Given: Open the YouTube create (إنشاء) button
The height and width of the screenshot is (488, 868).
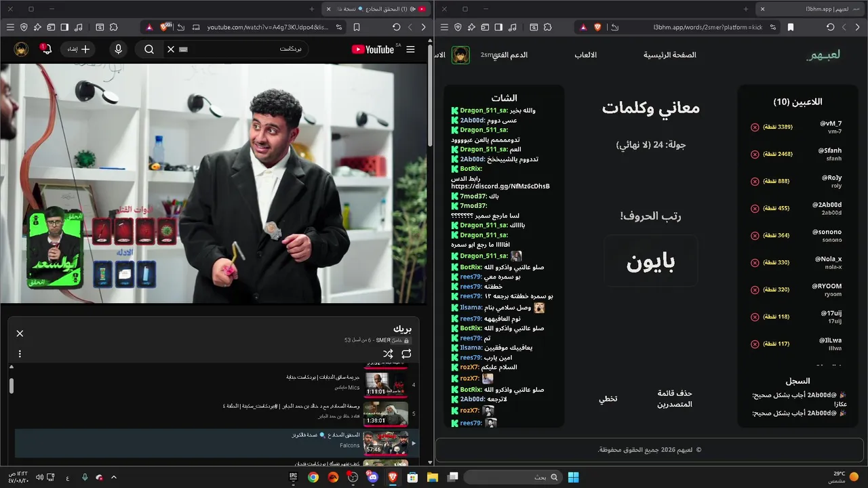Looking at the screenshot, I should pyautogui.click(x=79, y=49).
